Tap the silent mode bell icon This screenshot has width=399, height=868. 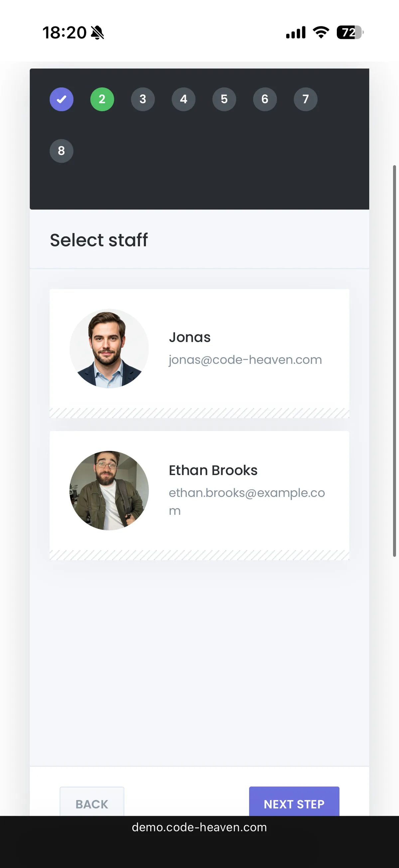[98, 33]
